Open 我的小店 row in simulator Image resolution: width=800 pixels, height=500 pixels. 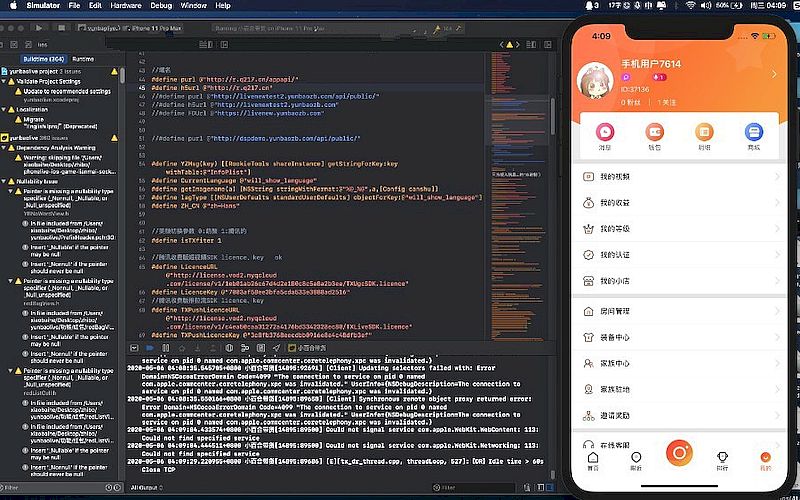(680, 281)
